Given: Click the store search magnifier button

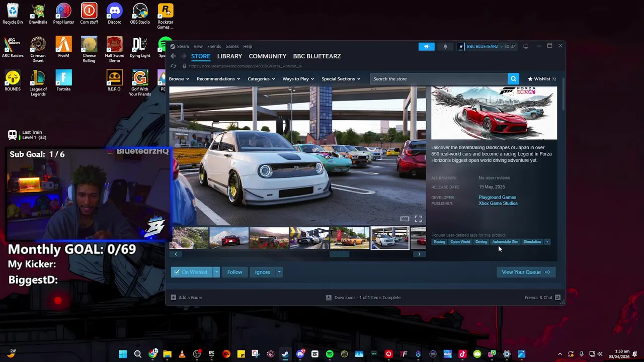Looking at the screenshot, I should click(x=513, y=79).
